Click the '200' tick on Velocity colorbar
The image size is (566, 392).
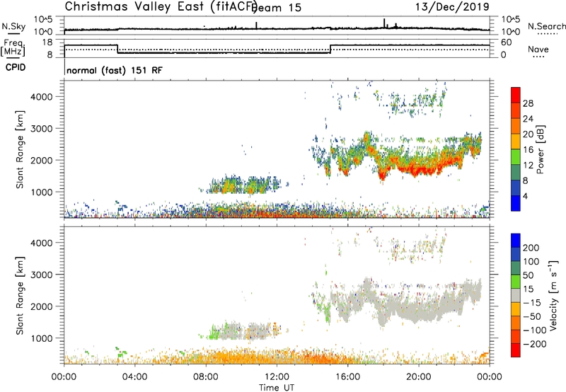(531, 248)
